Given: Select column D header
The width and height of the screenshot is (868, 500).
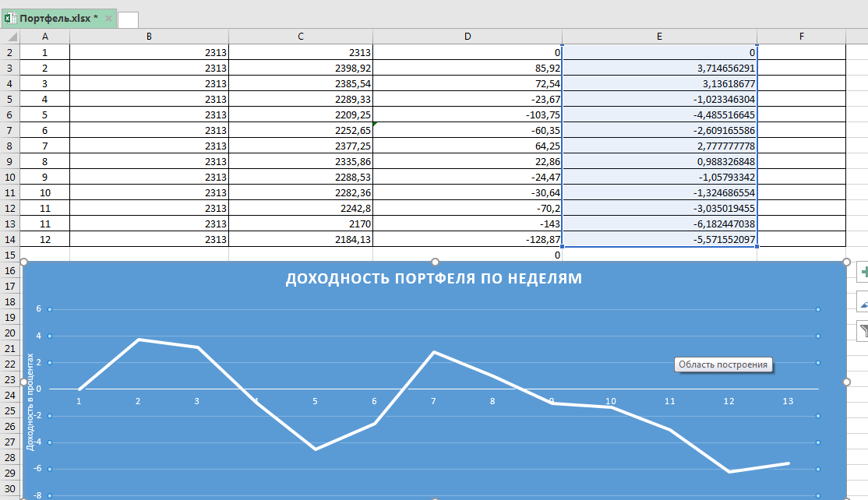Looking at the screenshot, I should click(468, 37).
